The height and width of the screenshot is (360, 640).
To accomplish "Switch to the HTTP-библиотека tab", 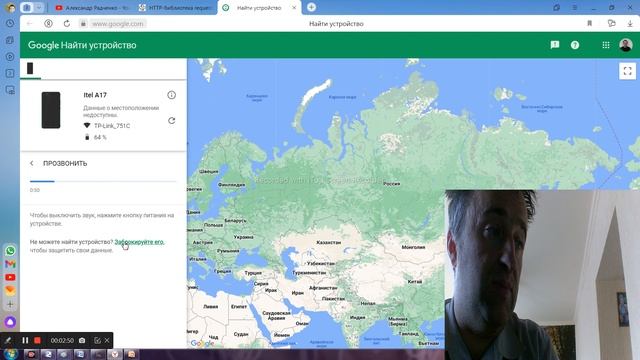I will point(175,8).
